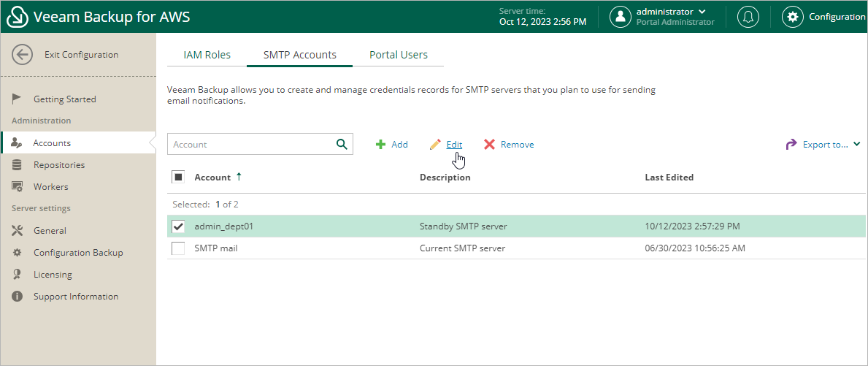Click the Edit link
Image resolution: width=868 pixels, height=366 pixels.
click(x=454, y=145)
